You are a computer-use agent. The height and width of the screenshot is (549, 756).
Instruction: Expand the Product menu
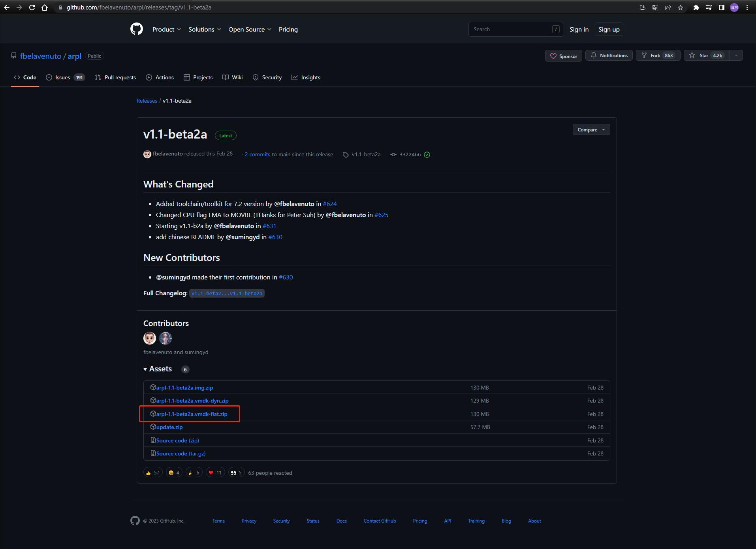(x=166, y=30)
